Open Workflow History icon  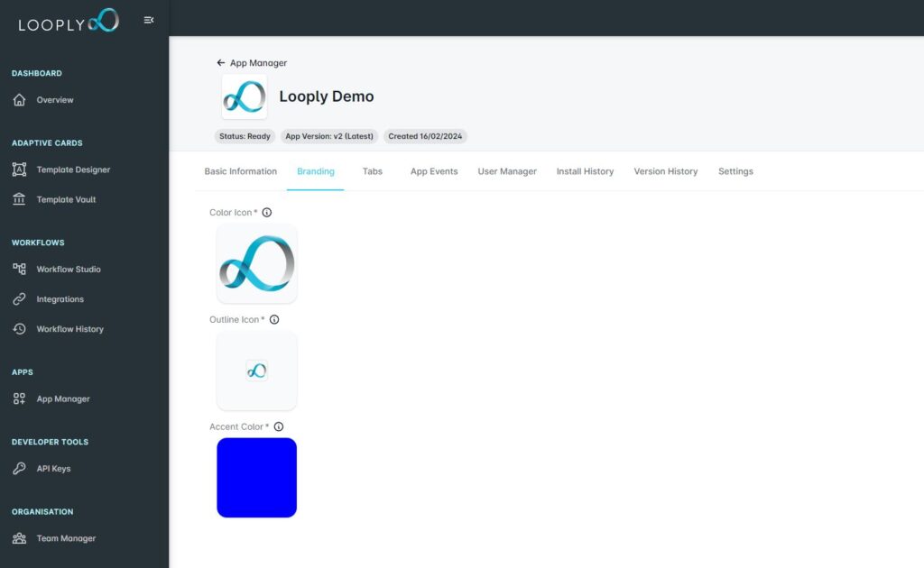click(20, 329)
